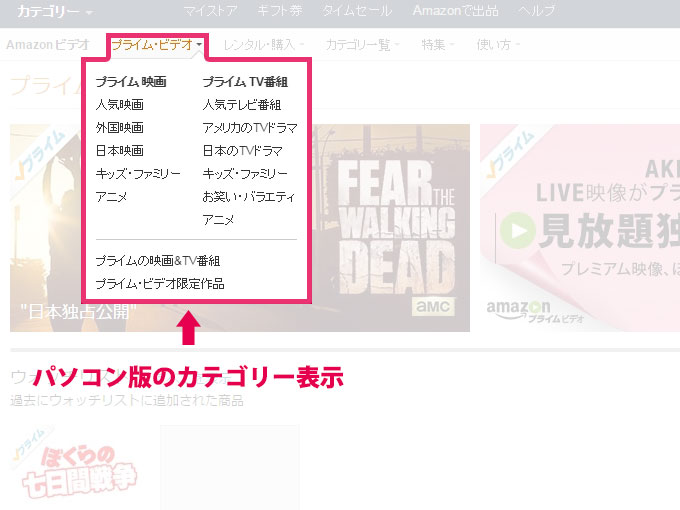Click amazon プライムビデオ logo on pink banner
Image resolution: width=680 pixels, height=510 pixels.
pos(535,312)
